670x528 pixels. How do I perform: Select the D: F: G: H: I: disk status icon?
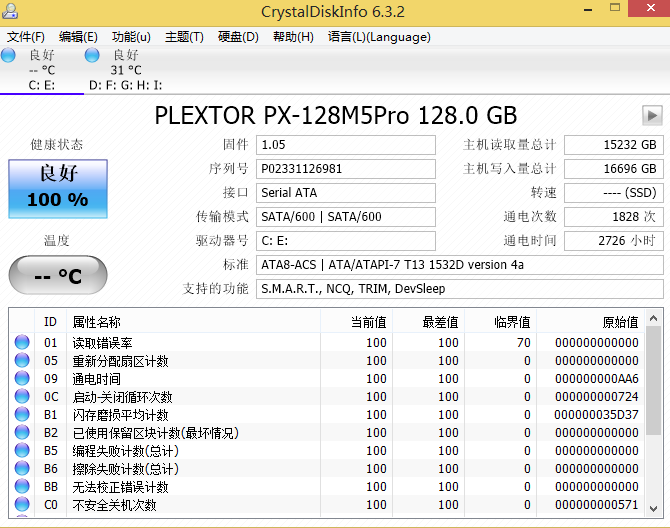tap(92, 55)
